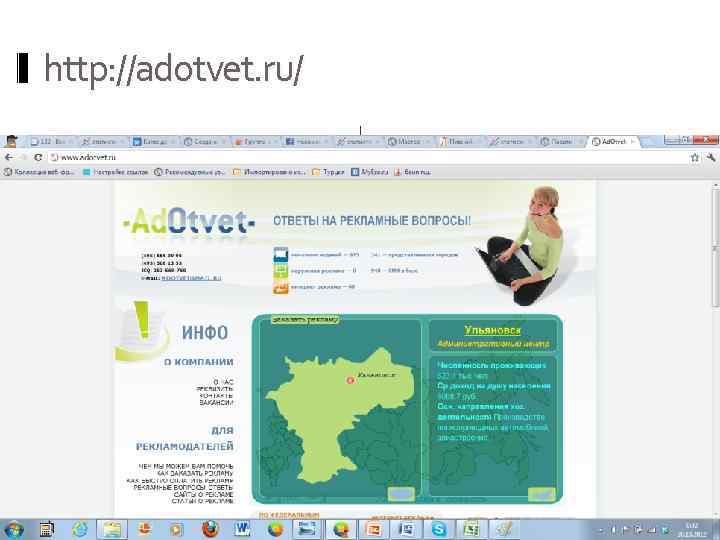The height and width of the screenshot is (540, 720).
Task: Open the КОНТАКТЫ menu link
Action: 216,395
